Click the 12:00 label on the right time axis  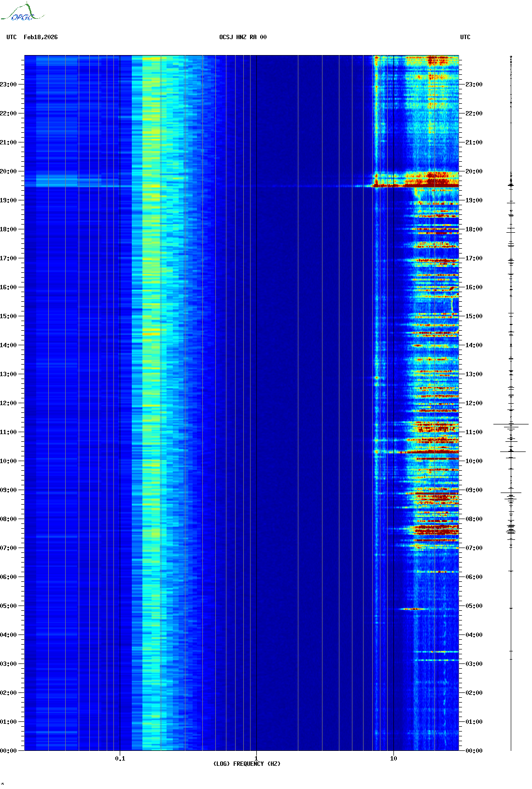point(474,403)
